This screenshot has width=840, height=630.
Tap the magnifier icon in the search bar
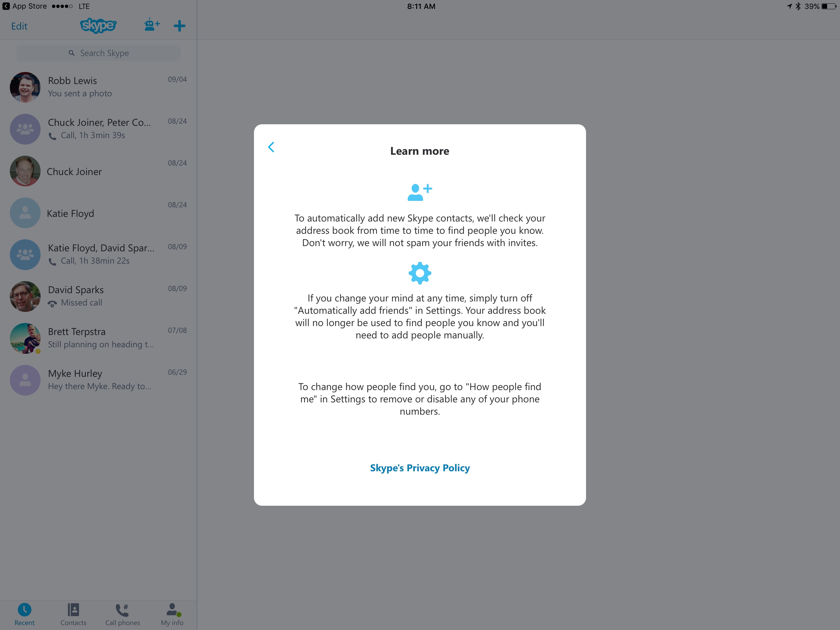[71, 53]
